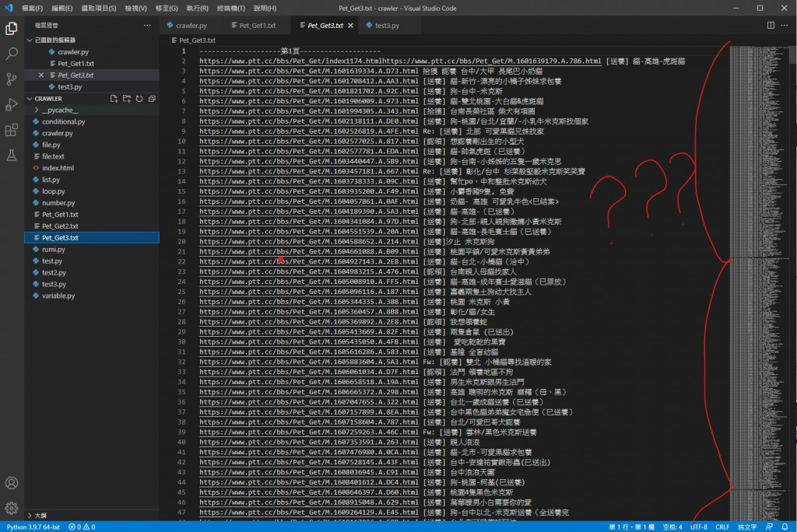The image size is (797, 532).
Task: Open list.py in the explorer
Action: (x=51, y=180)
